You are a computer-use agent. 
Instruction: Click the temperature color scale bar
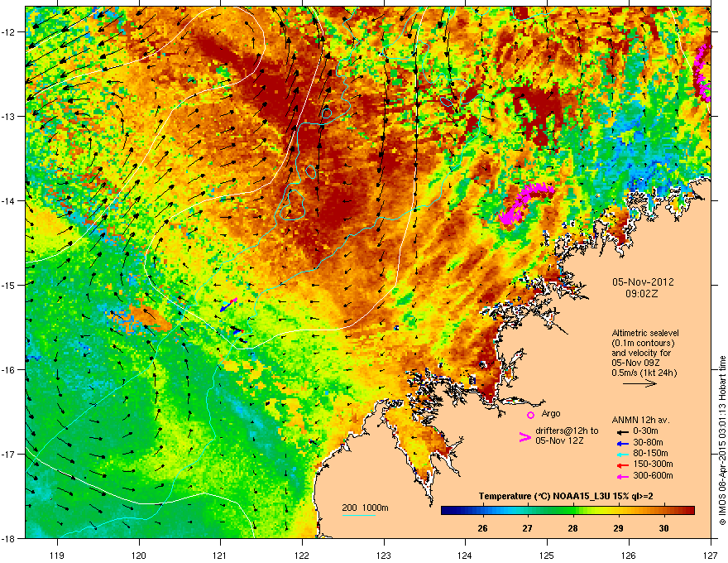(568, 511)
